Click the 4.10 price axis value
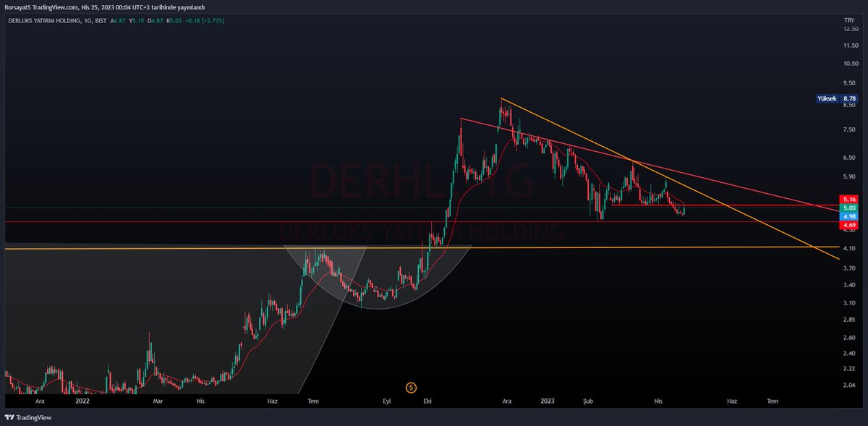 coord(851,249)
